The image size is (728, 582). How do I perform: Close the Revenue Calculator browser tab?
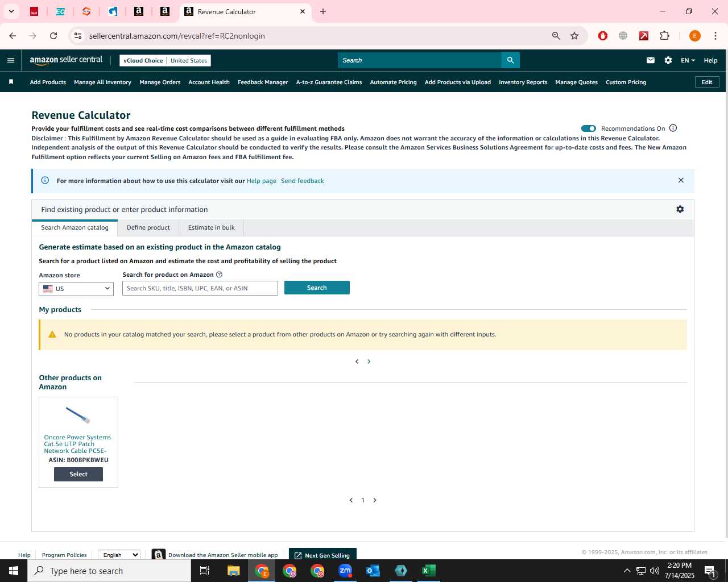303,11
